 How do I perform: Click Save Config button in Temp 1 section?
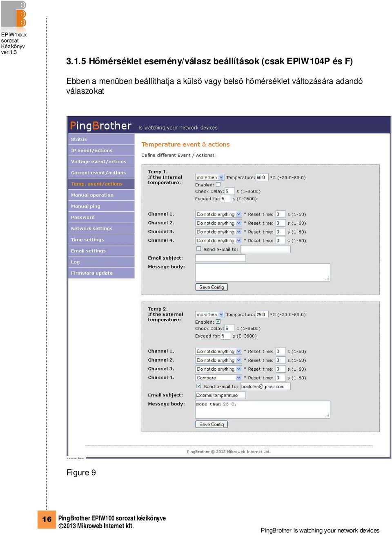coord(212,287)
